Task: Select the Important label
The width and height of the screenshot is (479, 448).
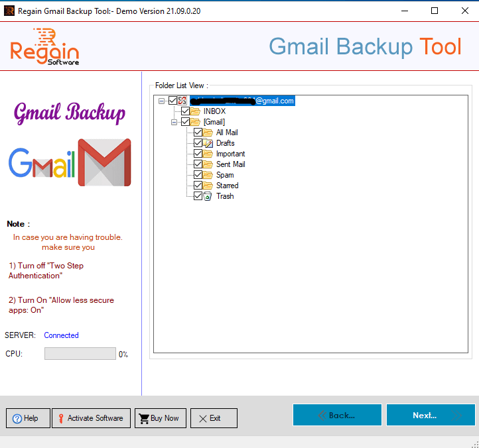Action: pos(231,154)
